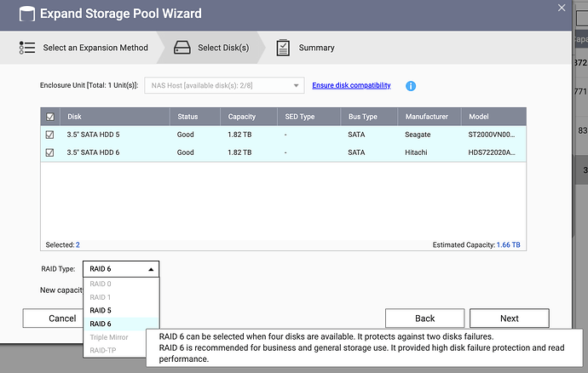Open the Enclosure Unit NAS Host dropdown
588x373 pixels.
pos(224,85)
